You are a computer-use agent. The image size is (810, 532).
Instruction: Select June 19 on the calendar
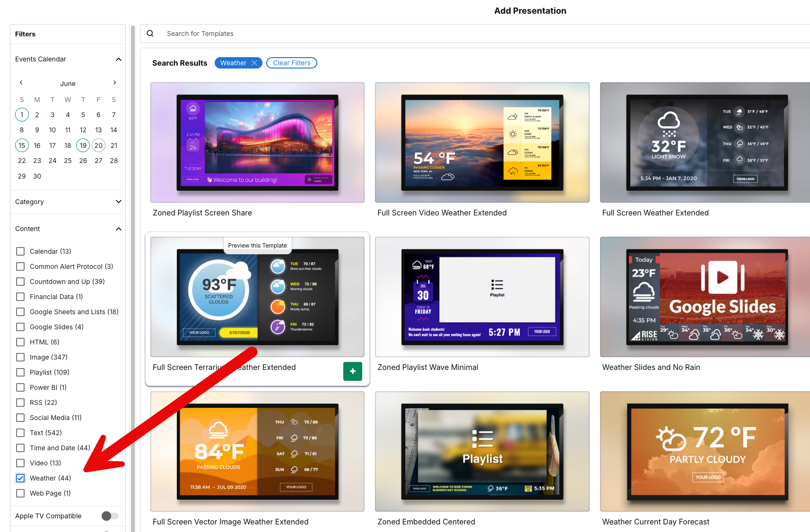(x=83, y=146)
